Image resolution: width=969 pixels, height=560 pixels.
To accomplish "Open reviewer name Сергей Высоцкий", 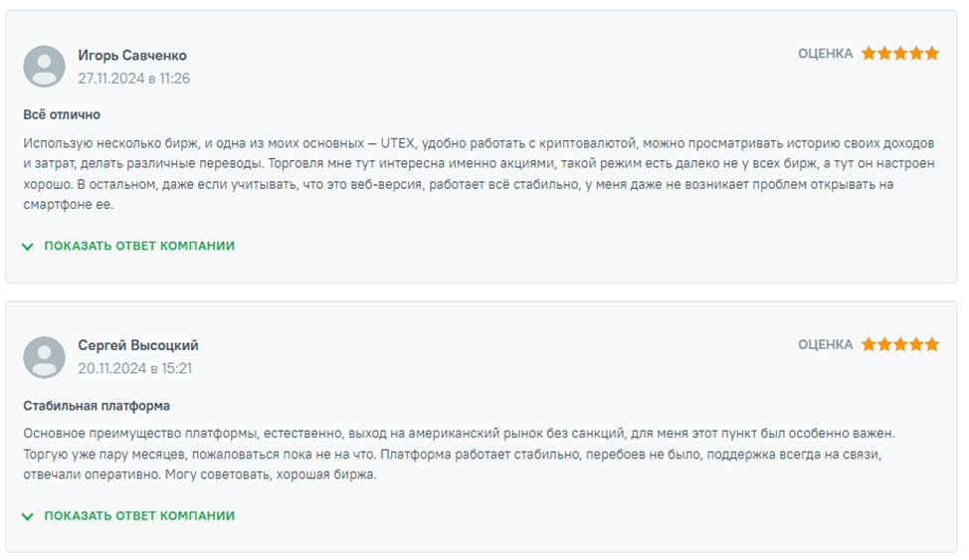I will (138, 346).
